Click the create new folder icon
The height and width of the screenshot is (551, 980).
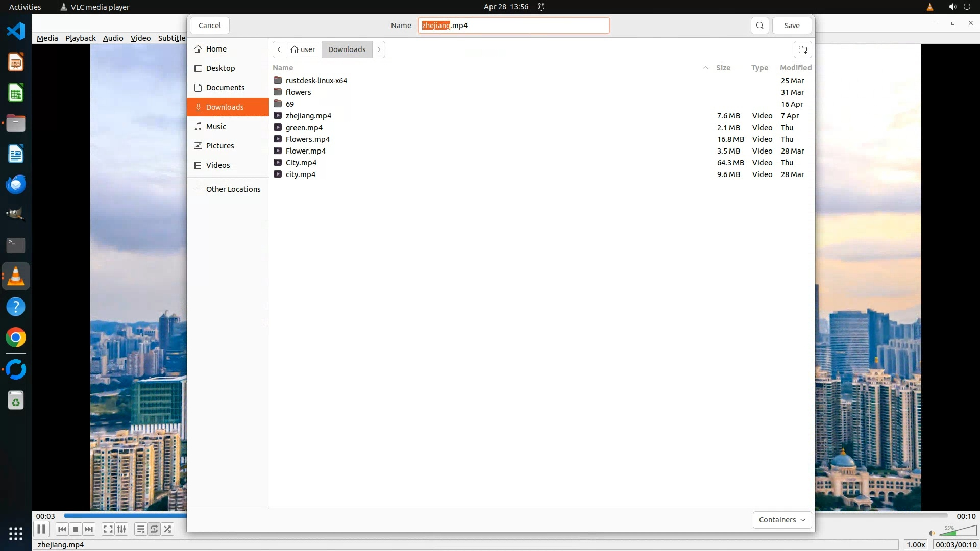[802, 49]
